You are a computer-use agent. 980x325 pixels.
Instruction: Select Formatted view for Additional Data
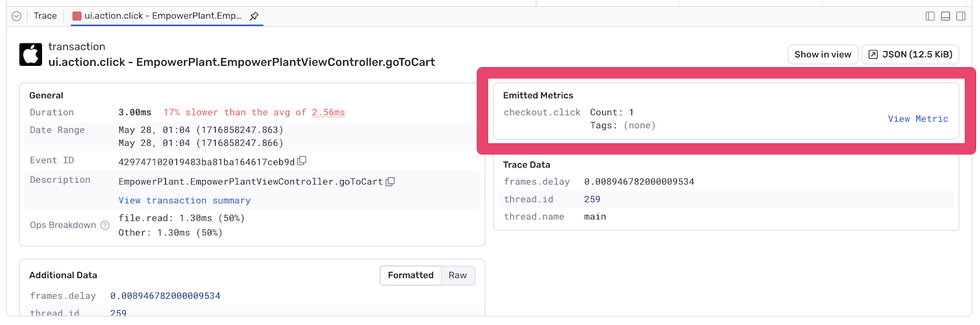tap(410, 275)
